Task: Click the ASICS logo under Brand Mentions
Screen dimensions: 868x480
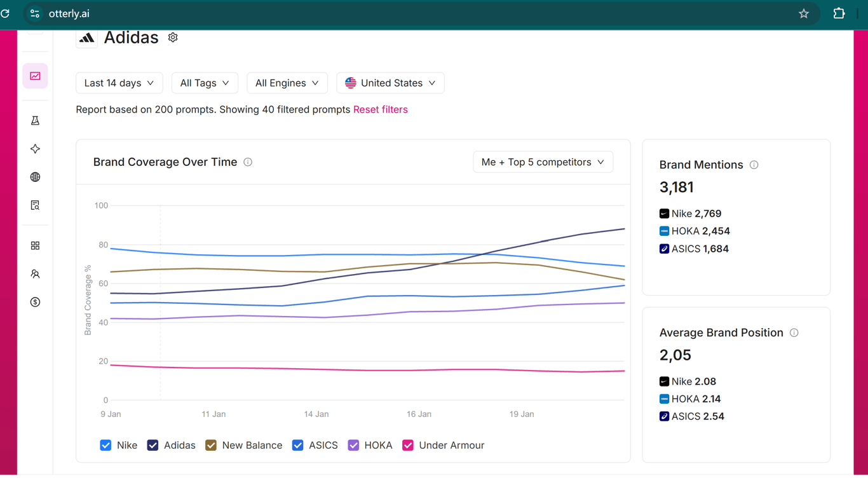Action: click(664, 249)
